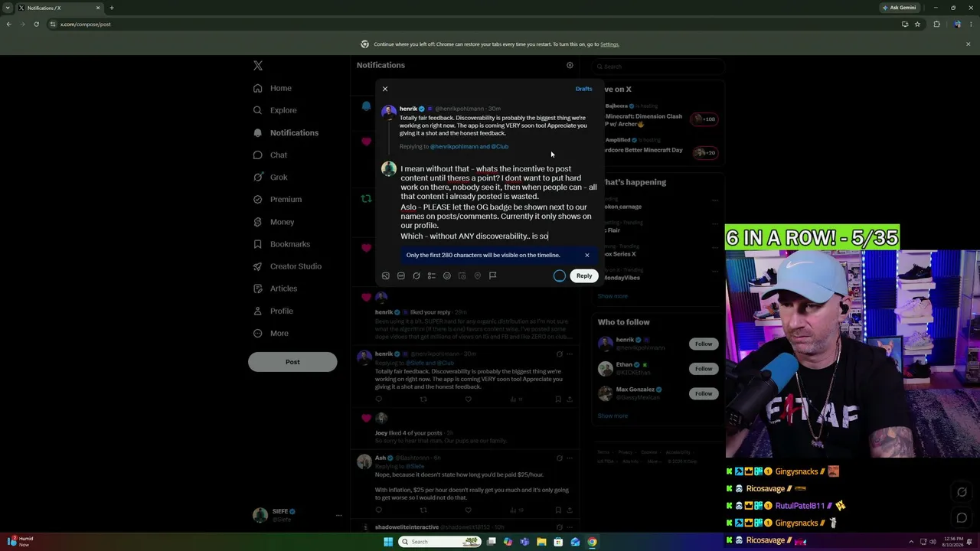Show hidden system tray icons
The image size is (980, 551).
click(911, 542)
